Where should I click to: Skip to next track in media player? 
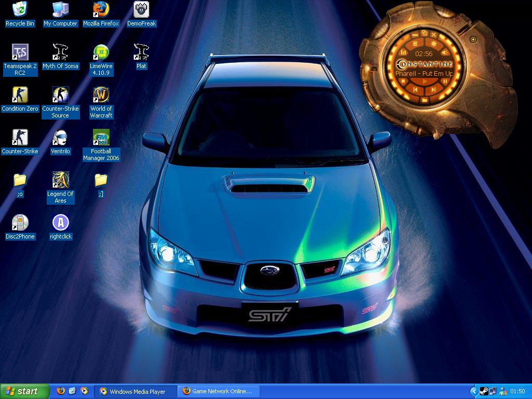(434, 89)
